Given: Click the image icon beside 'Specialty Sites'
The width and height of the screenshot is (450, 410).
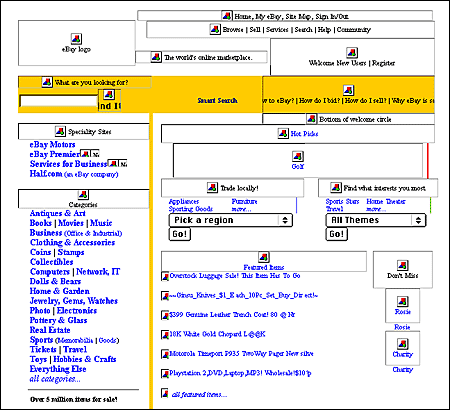Looking at the screenshot, I should pyautogui.click(x=60, y=131).
